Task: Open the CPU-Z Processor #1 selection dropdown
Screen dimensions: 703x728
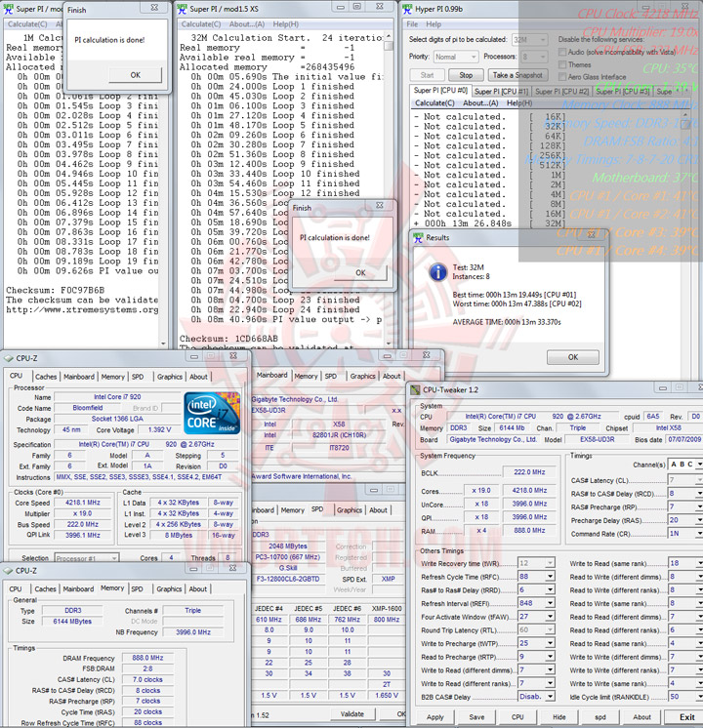Action: pyautogui.click(x=87, y=557)
